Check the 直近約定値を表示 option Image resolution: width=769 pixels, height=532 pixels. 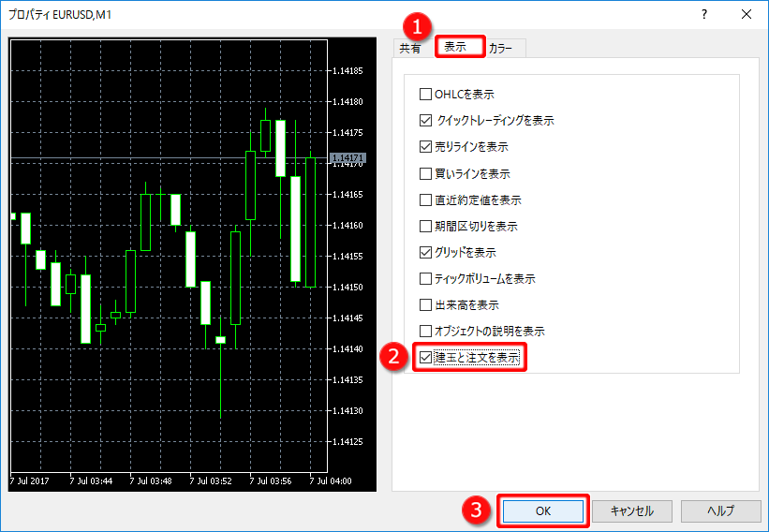coord(426,199)
